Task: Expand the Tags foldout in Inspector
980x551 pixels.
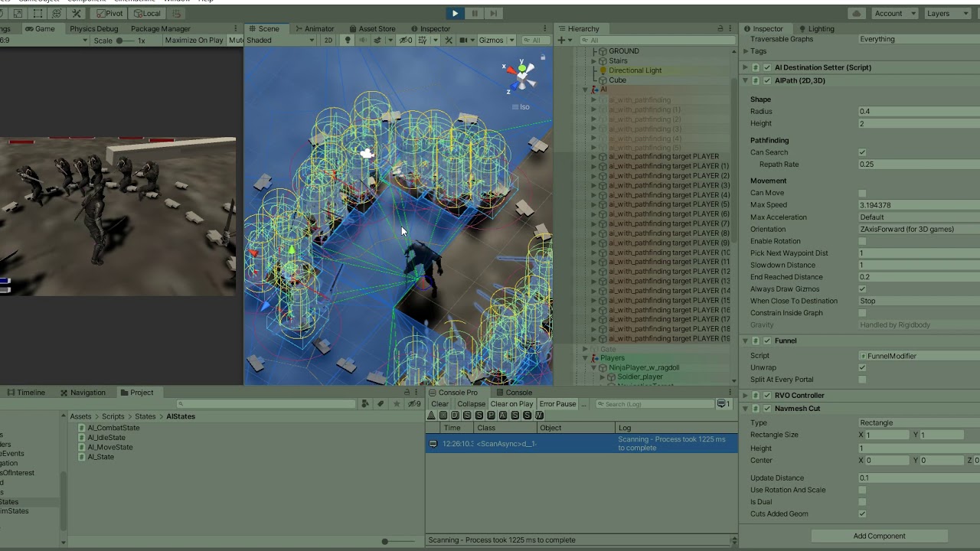Action: [746, 51]
